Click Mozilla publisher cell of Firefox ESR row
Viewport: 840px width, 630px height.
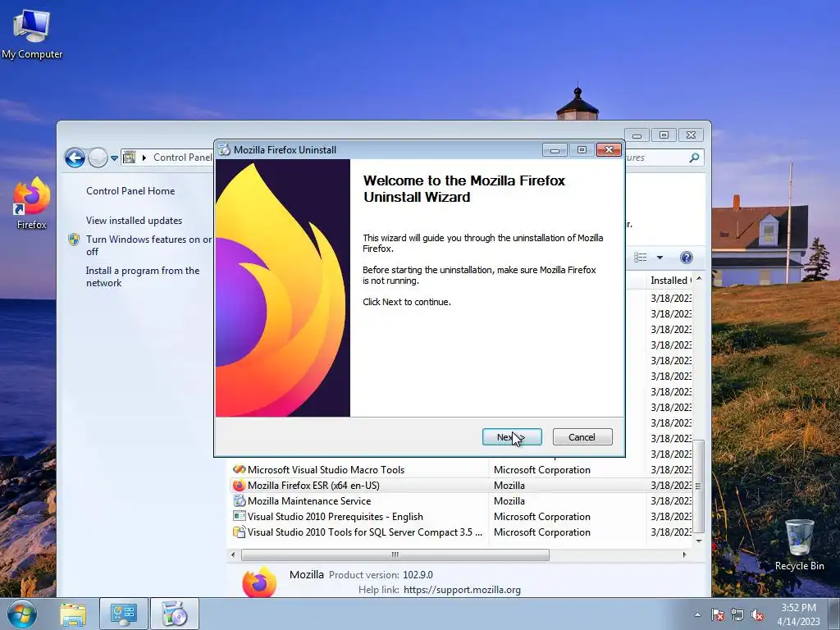click(509, 486)
